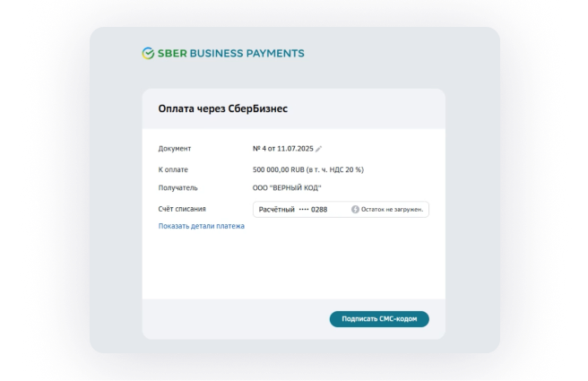Image resolution: width=588 pixels, height=381 pixels.
Task: Click the Получатель label
Action: [177, 187]
